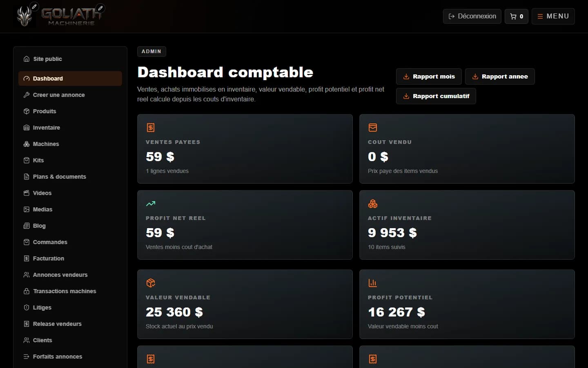Download the Rapport annee report
Image resolution: width=588 pixels, height=368 pixels.
coord(500,76)
